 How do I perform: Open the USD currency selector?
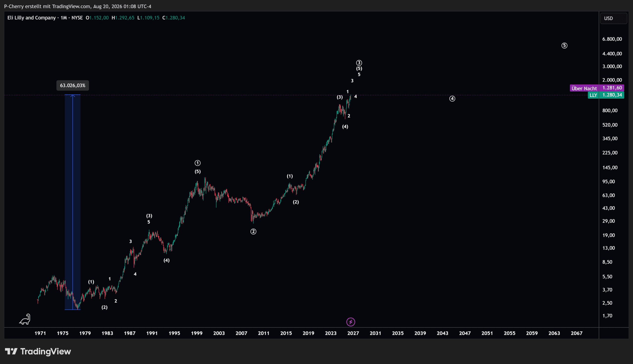613,18
